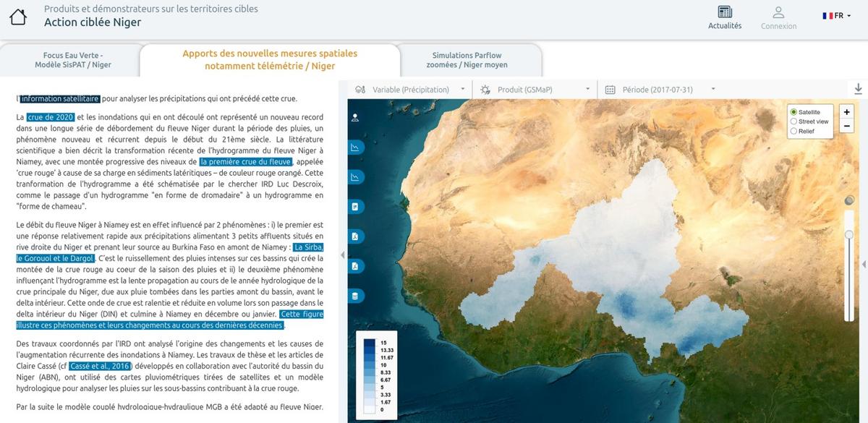The height and width of the screenshot is (423, 868).
Task: Open the Connexion login icon
Action: tap(778, 12)
